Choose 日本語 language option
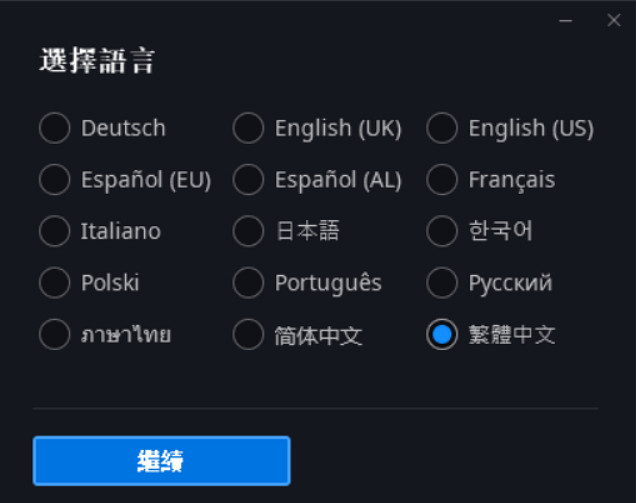This screenshot has width=636, height=503. tap(248, 231)
